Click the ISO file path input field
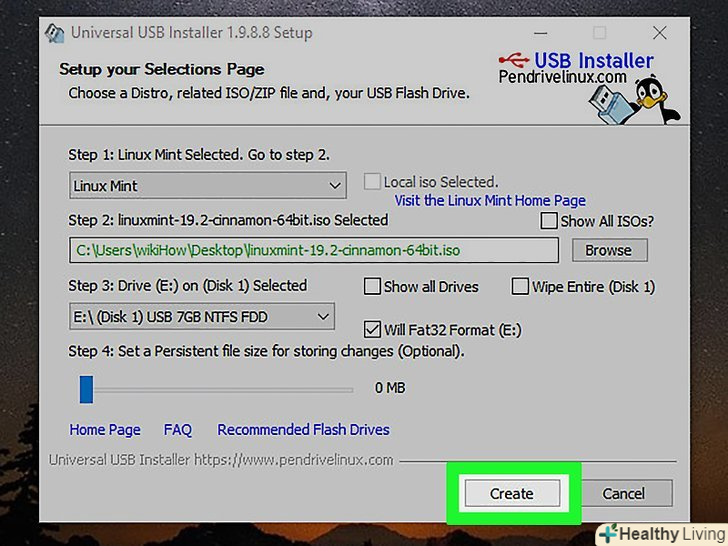The height and width of the screenshot is (546, 728). (x=314, y=250)
